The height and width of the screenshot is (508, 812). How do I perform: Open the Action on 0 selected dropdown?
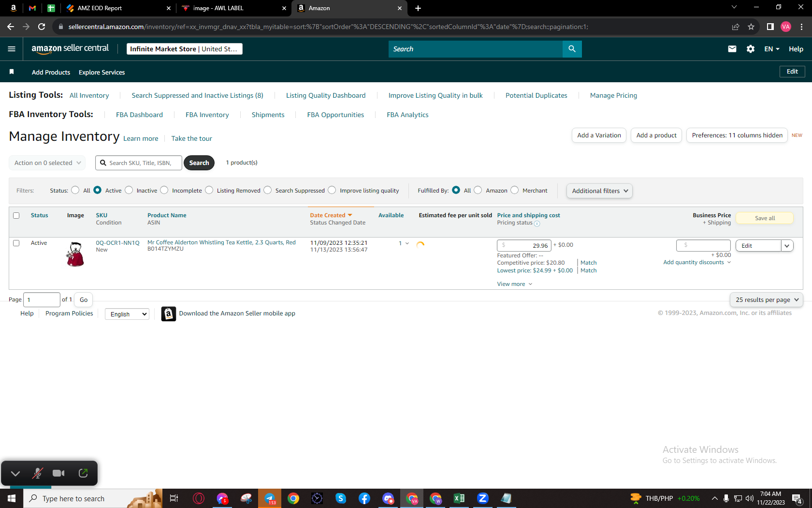click(47, 163)
